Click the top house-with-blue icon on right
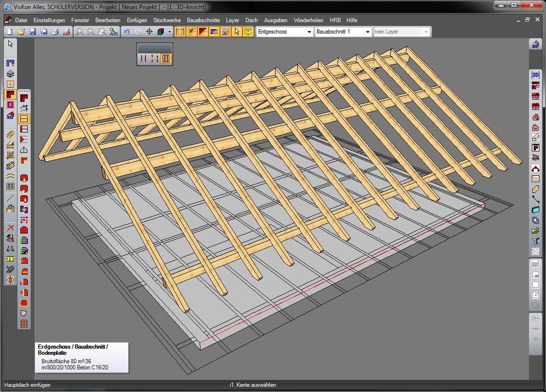 pyautogui.click(x=535, y=44)
